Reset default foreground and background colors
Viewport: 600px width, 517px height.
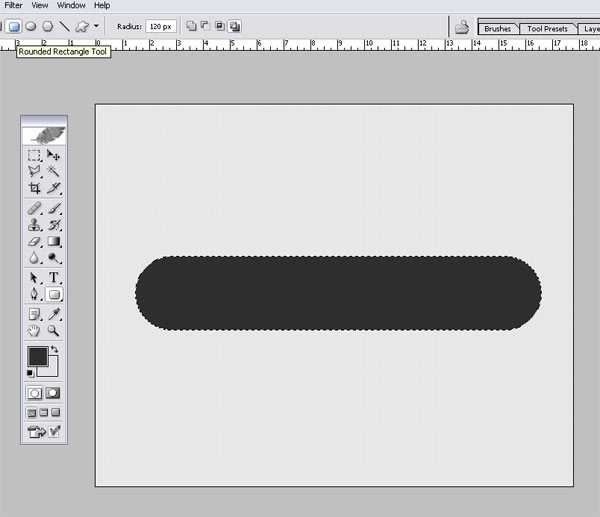click(x=30, y=373)
